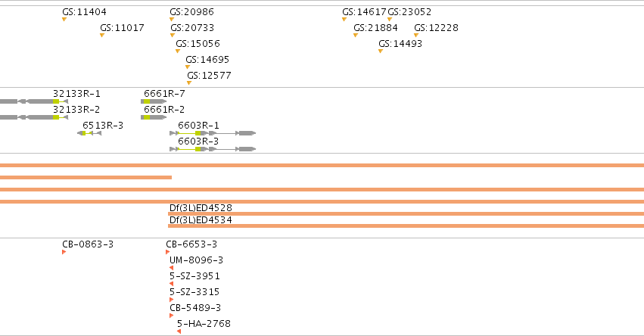Click the CB-6653-3 red arrow marker
Viewport: 644px width, 336px height.
coord(167,252)
